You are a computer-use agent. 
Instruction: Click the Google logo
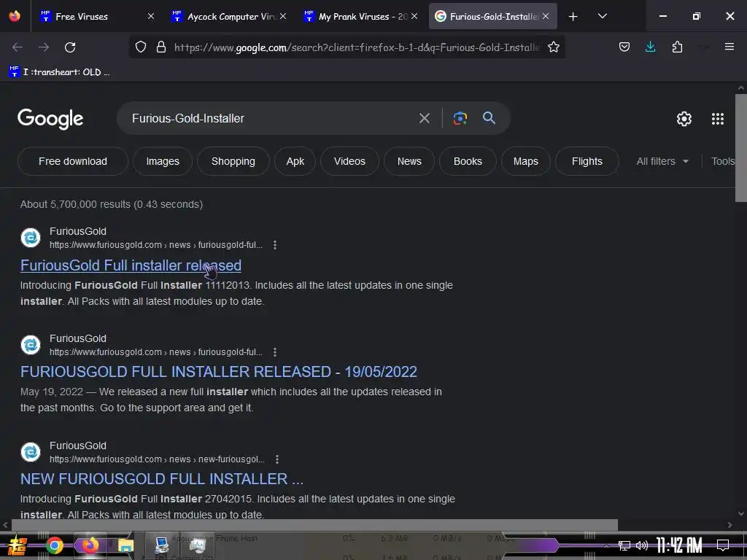click(50, 119)
